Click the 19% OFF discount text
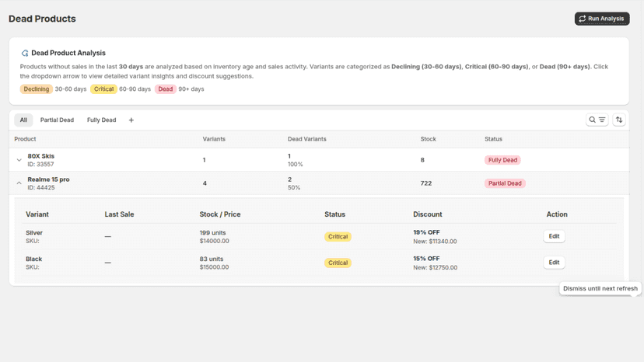 coord(426,232)
